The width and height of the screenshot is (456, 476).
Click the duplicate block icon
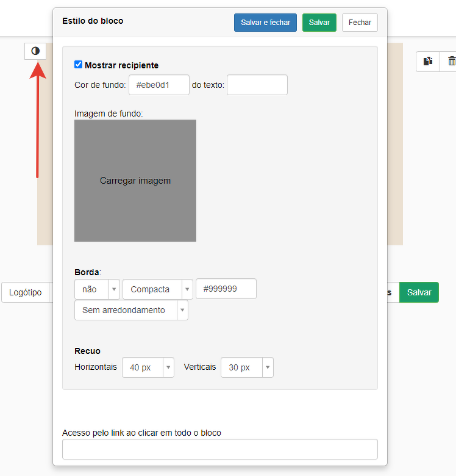click(x=428, y=61)
